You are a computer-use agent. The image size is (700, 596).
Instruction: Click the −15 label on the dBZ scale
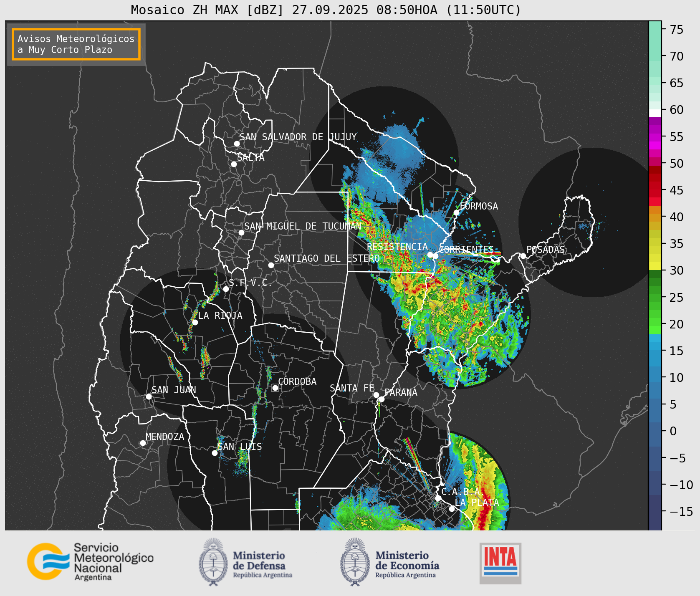tap(681, 511)
